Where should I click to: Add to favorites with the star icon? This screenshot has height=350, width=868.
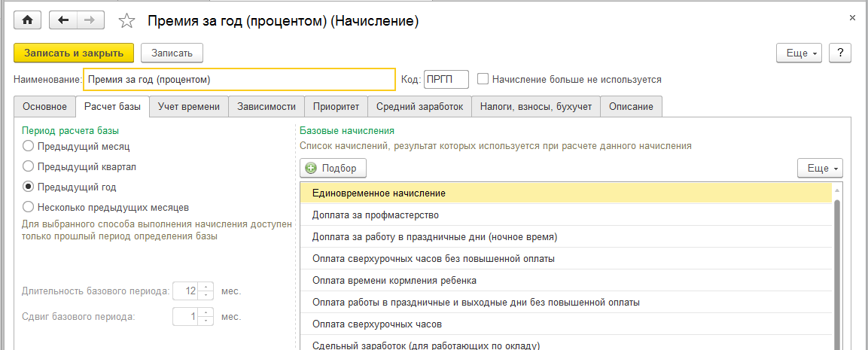coord(127,21)
